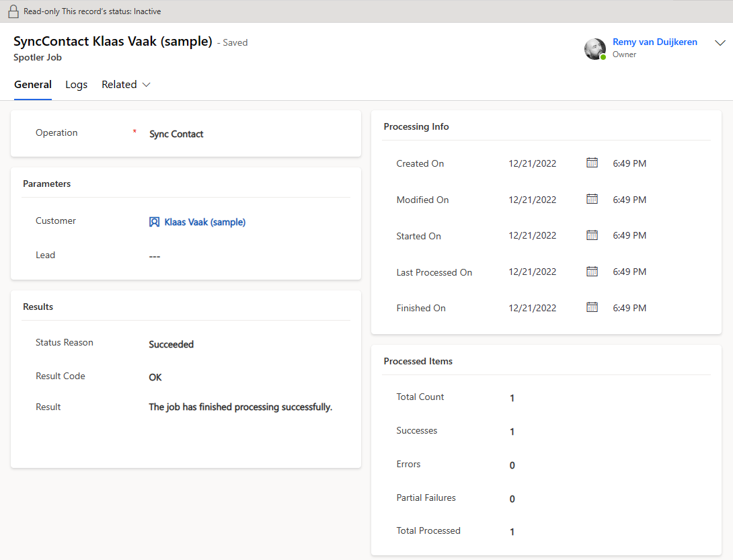Click the Status Reason Succeeded field
Viewport: 733px width, 560px height.
click(171, 344)
